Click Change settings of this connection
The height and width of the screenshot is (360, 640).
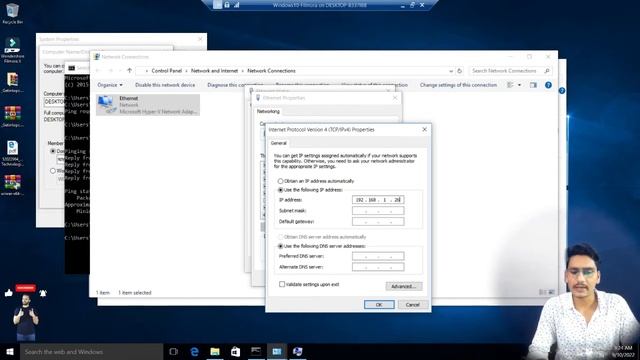click(x=458, y=85)
